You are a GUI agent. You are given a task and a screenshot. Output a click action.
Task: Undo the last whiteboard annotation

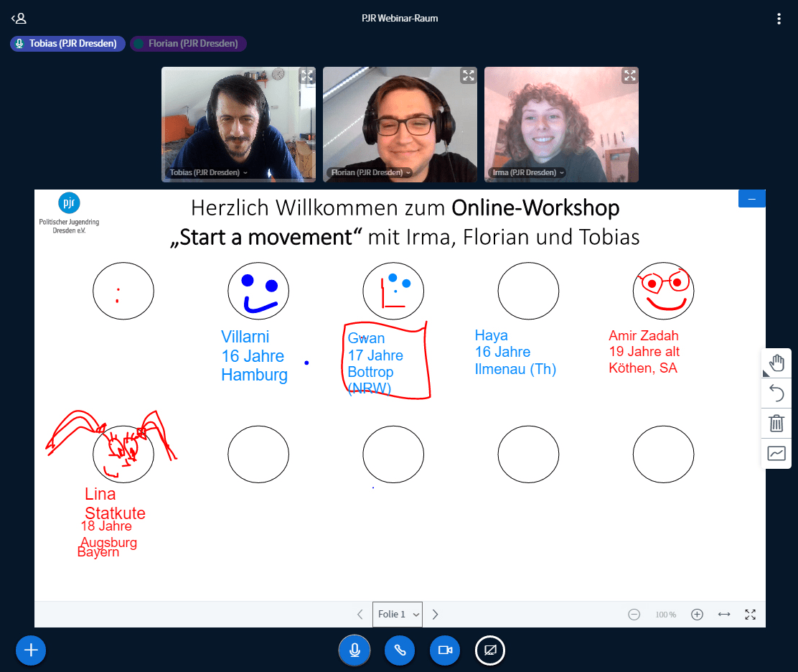point(776,393)
